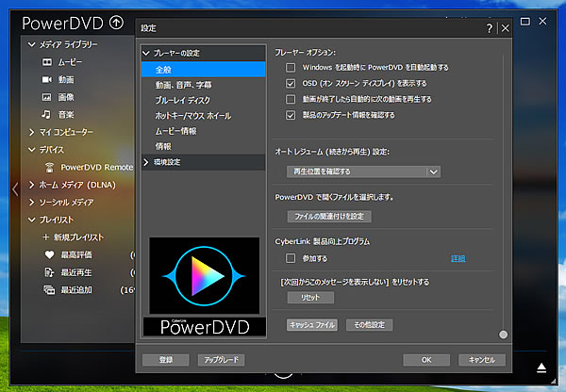This screenshot has height=392, width=566.
Task: Check the 参加する checkbox
Action: pos(291,257)
